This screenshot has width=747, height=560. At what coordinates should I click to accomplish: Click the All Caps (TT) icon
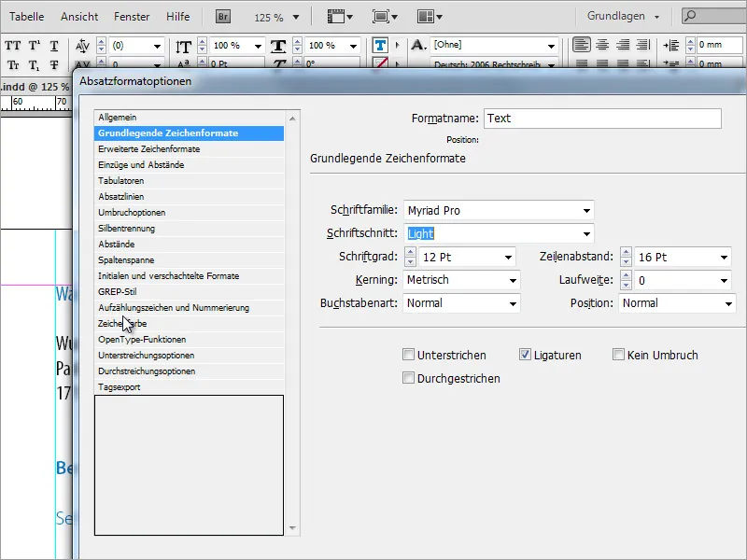click(x=13, y=46)
